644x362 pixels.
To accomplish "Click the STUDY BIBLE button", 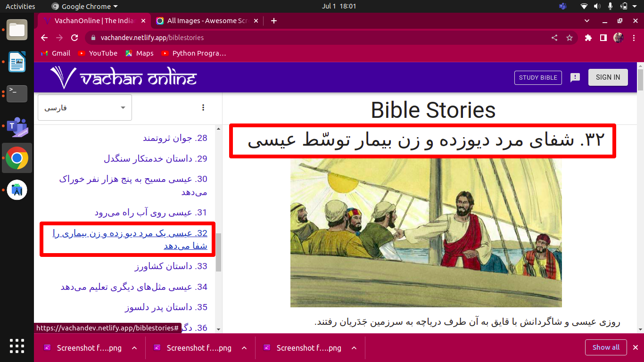I will 538,77.
